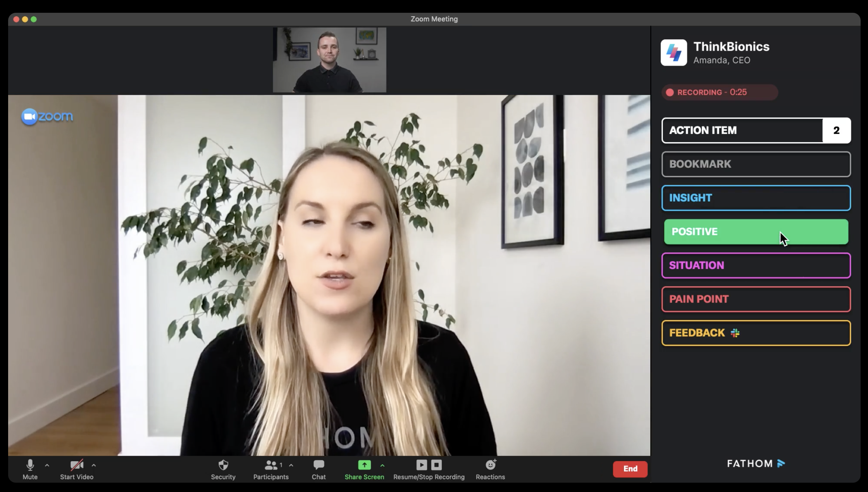The image size is (868, 492).
Task: Click End meeting button
Action: (630, 468)
